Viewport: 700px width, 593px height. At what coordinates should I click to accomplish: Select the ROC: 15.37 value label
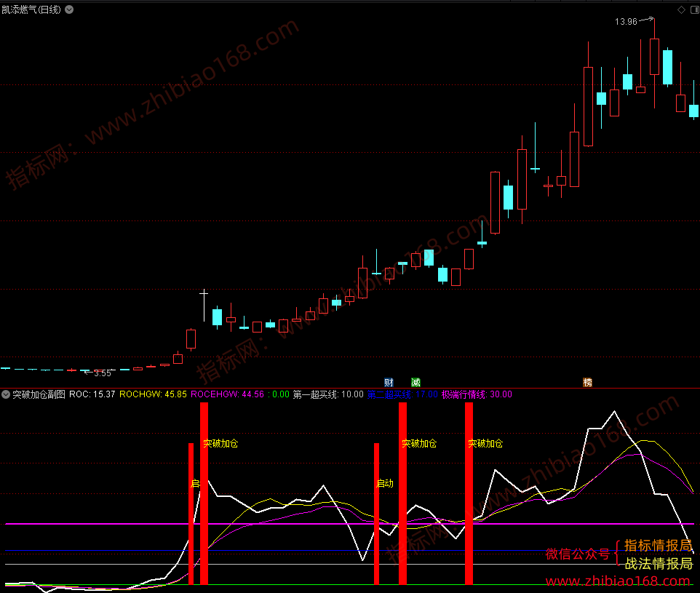coord(92,394)
